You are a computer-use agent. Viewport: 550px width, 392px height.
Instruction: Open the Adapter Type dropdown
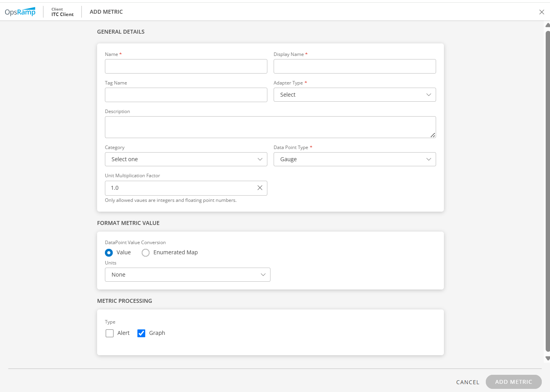click(354, 95)
